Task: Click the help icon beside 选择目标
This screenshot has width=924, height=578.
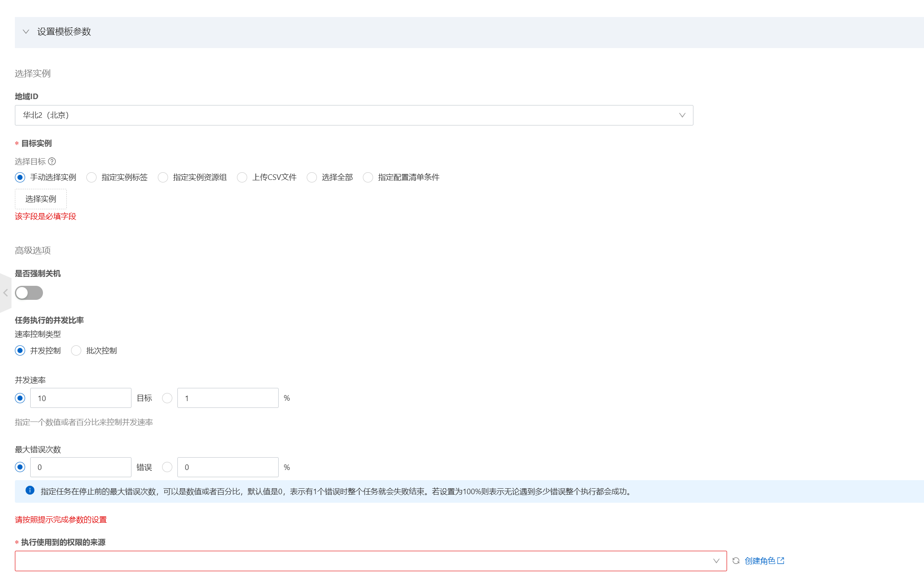Action: (x=52, y=162)
